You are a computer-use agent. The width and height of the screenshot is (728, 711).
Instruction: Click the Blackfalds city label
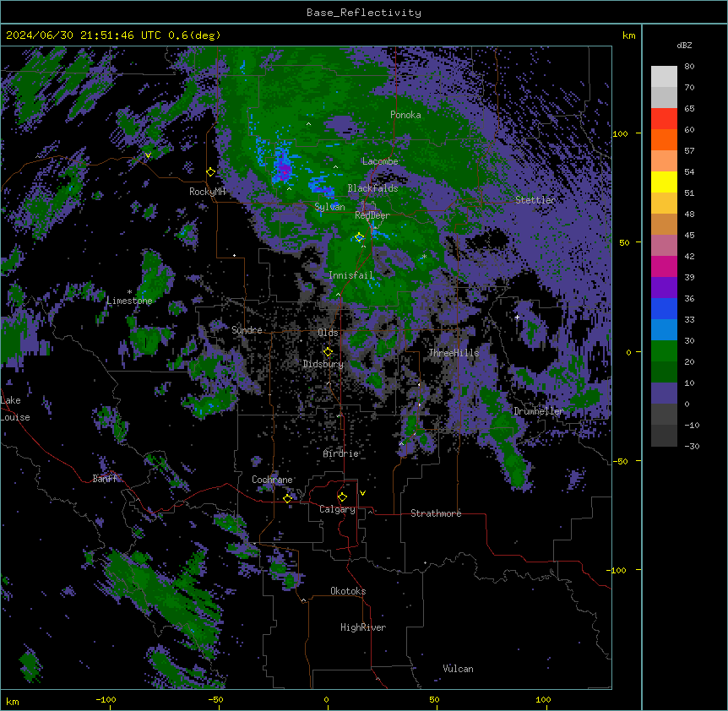coord(372,188)
